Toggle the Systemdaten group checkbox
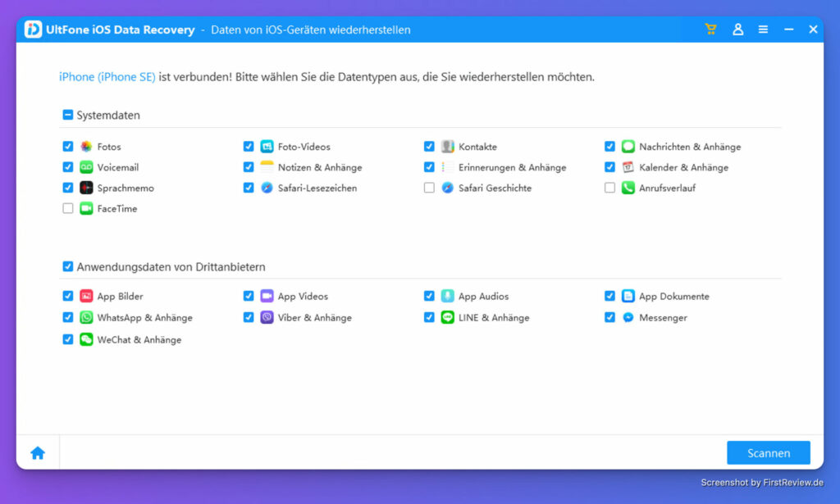 [67, 115]
